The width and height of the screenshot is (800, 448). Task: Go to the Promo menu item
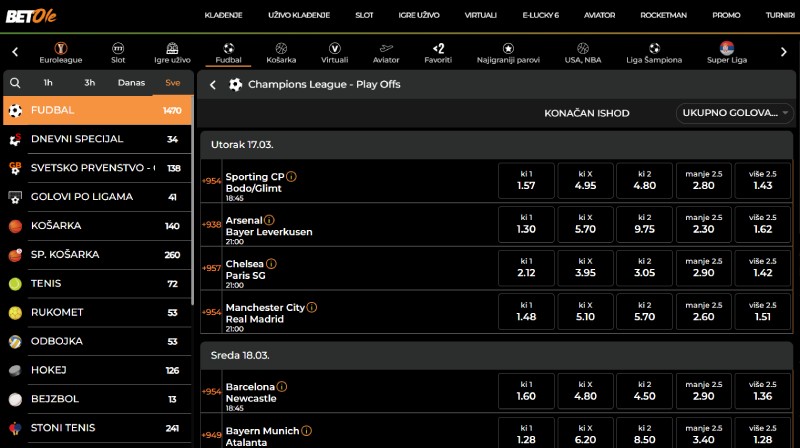click(726, 15)
